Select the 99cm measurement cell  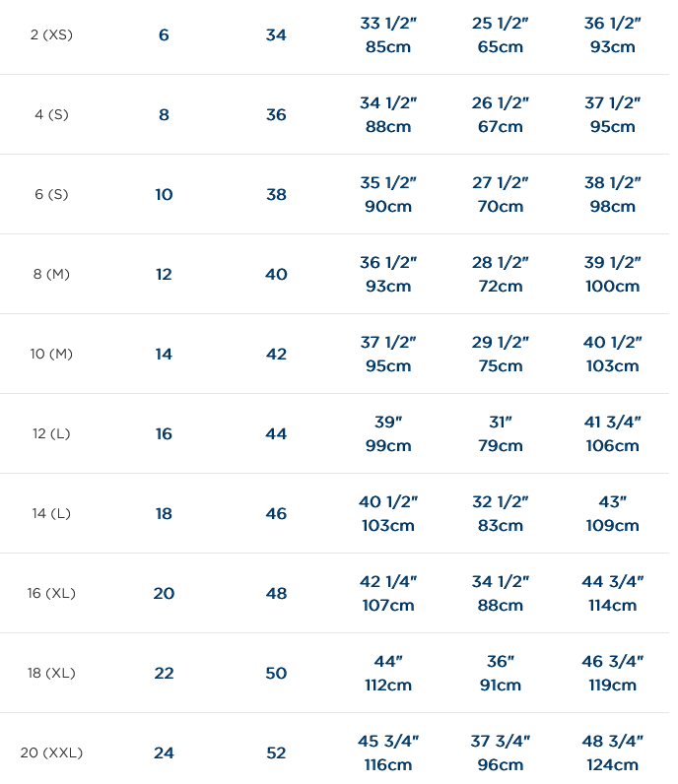(x=388, y=446)
